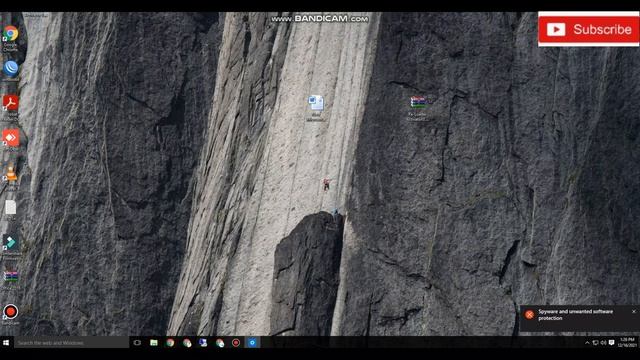Click the red error icon in notification
640x360 pixels.
(529, 314)
